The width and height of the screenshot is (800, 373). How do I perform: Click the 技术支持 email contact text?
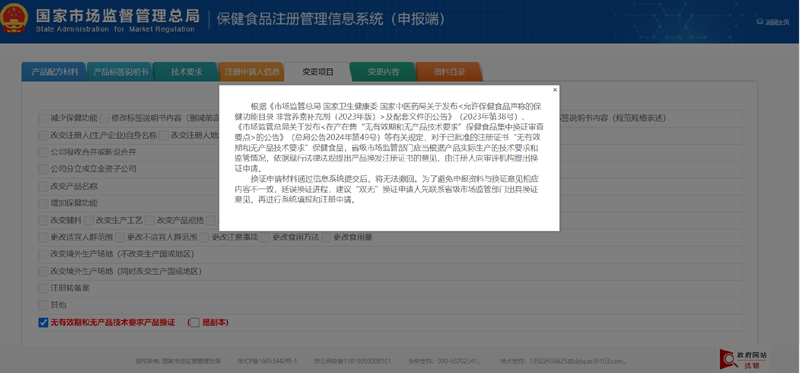564,361
